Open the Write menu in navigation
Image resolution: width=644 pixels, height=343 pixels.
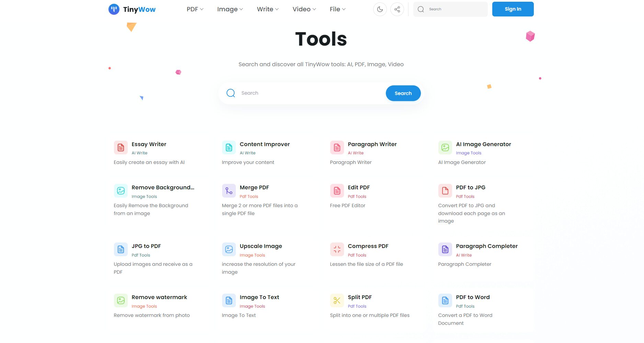pos(268,9)
